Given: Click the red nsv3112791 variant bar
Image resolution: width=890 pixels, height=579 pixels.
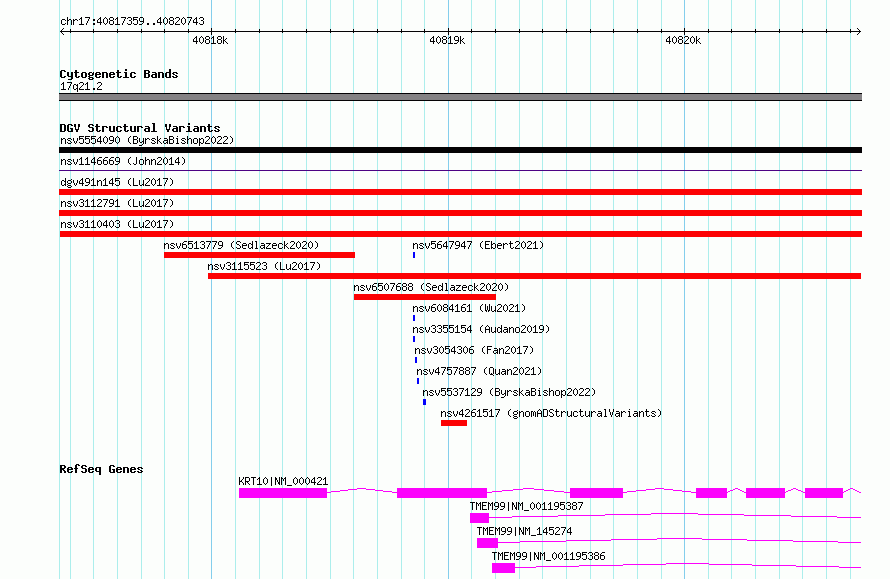Looking at the screenshot, I should coord(460,213).
